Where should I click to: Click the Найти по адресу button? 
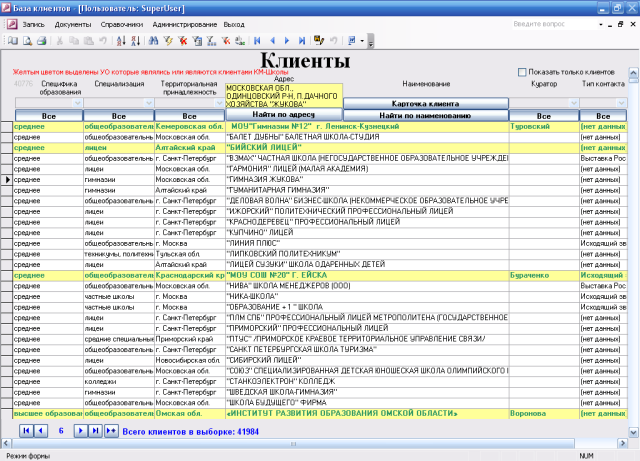(284, 115)
